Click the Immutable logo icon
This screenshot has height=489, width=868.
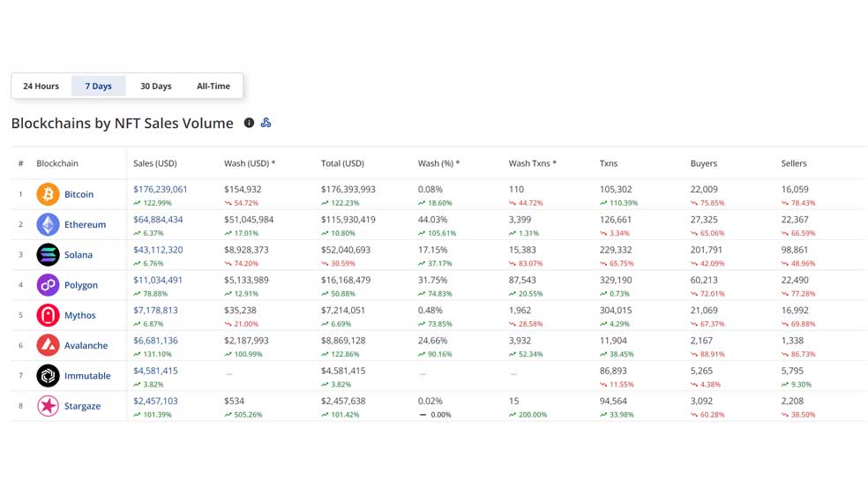[x=49, y=375]
